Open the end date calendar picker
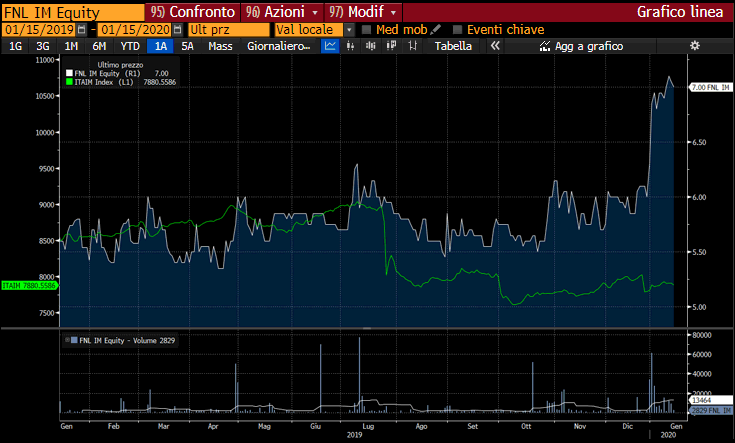 point(177,30)
